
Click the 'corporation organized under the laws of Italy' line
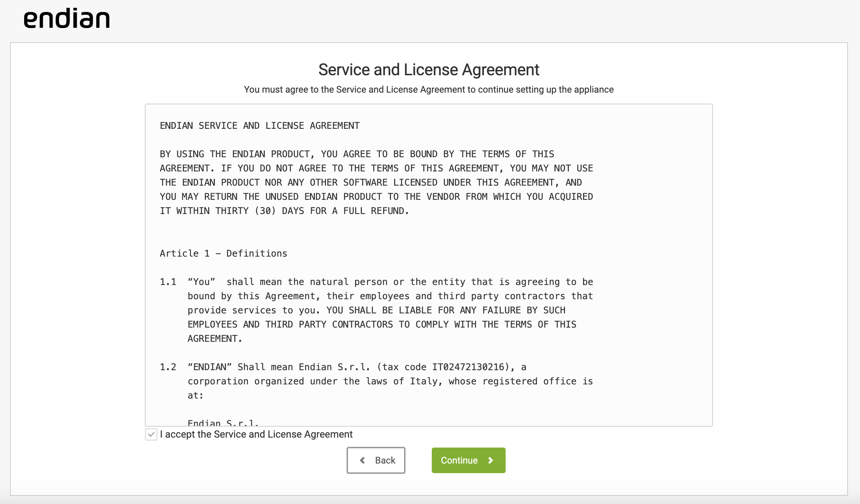(x=390, y=381)
